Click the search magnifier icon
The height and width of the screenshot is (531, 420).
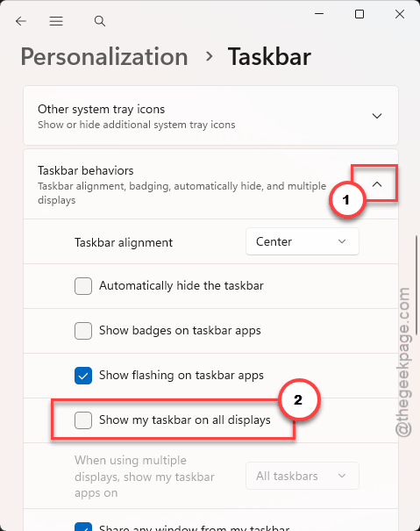tap(99, 21)
